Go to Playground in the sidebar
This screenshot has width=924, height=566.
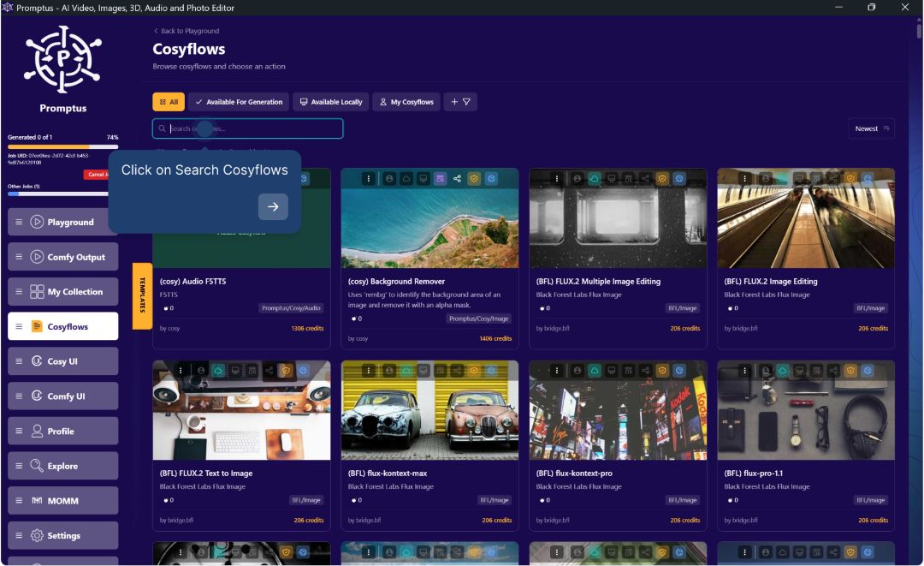pos(63,223)
